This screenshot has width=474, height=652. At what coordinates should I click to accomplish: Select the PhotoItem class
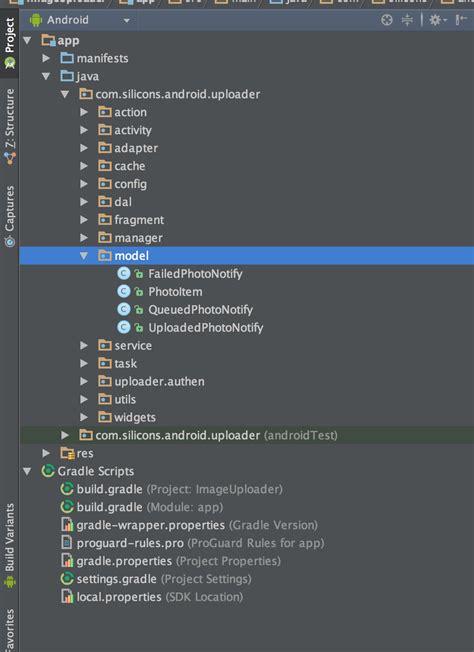pyautogui.click(x=175, y=291)
